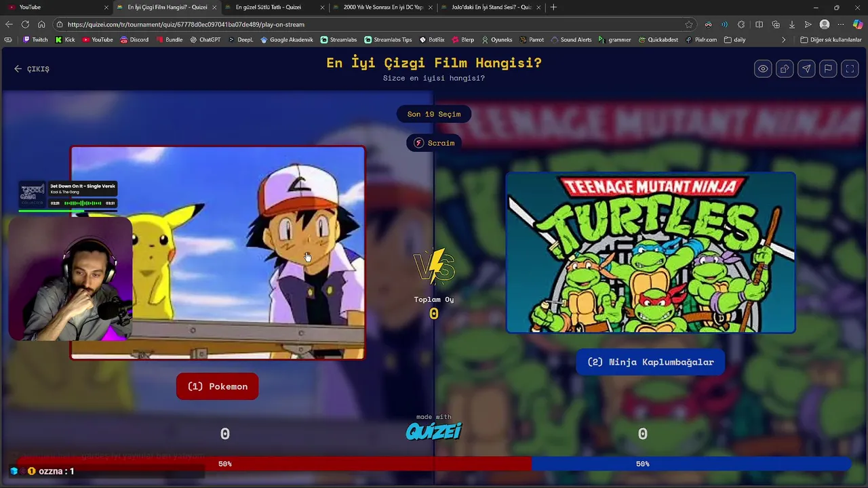Viewport: 868px width, 488px height.
Task: Toggle split screen view icon
Action: coord(759,24)
